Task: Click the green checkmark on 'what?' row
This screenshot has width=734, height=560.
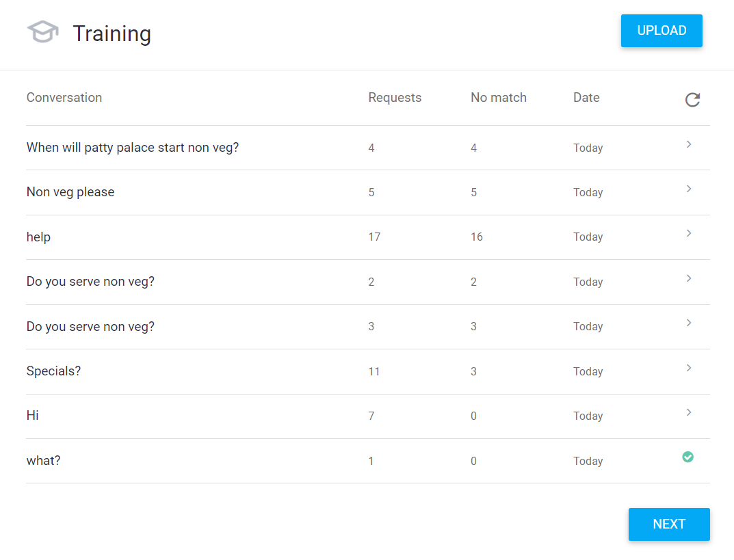Action: [x=687, y=457]
